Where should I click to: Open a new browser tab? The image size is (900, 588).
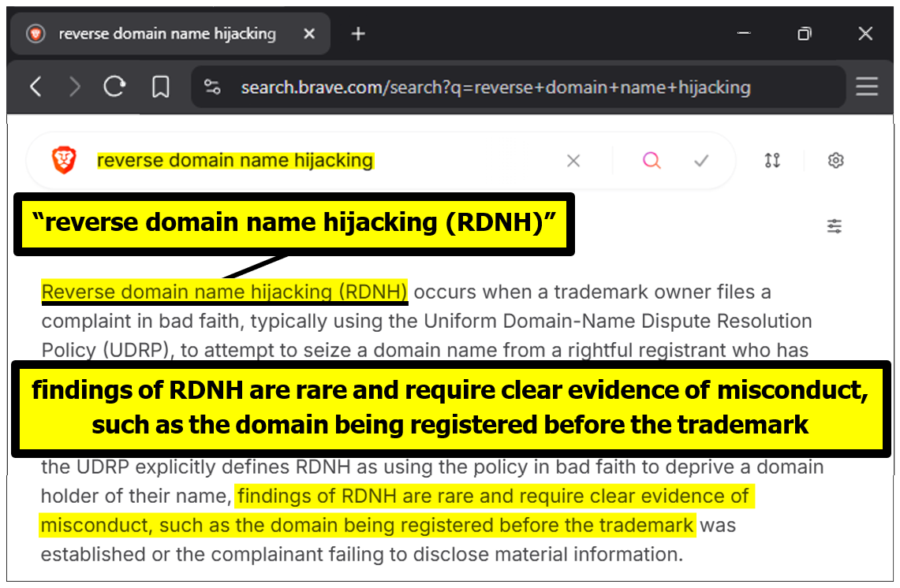pos(358,34)
